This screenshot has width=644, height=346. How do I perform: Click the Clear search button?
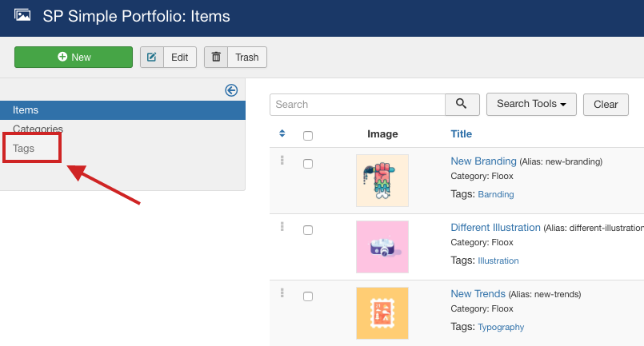(606, 104)
